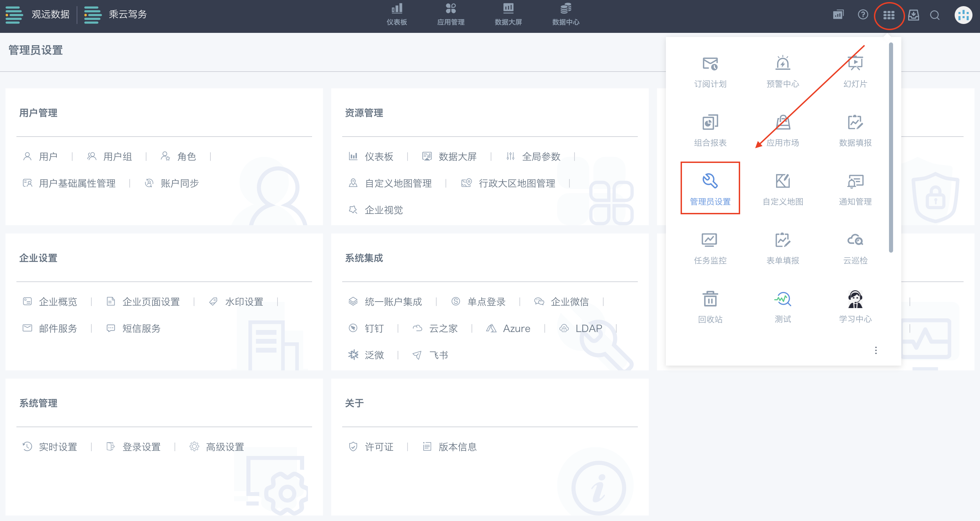Click the help question mark icon
Viewport: 980px width, 521px height.
click(863, 15)
